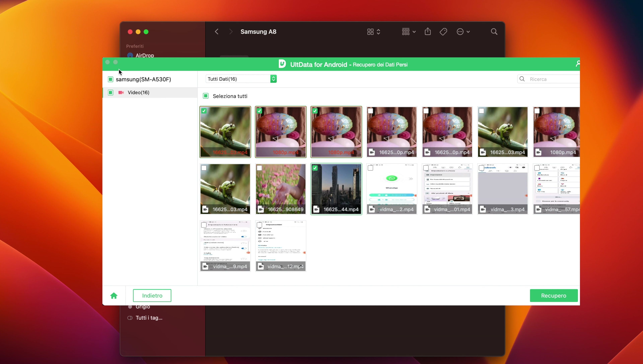
Task: Go forward in Finder Samsung A8 window
Action: pyautogui.click(x=231, y=32)
